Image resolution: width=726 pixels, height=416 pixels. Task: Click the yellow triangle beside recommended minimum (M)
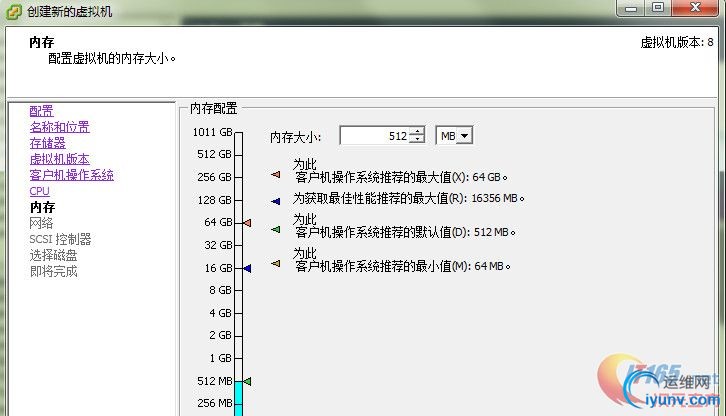[x=275, y=264]
